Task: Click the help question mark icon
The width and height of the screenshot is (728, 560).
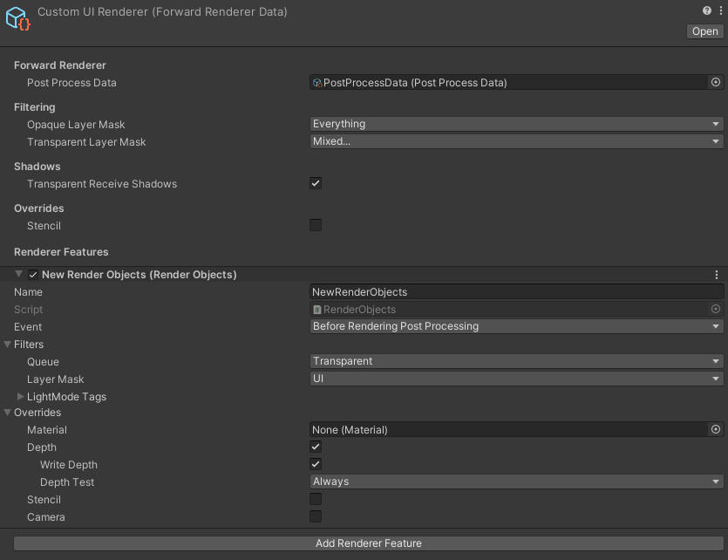Action: point(707,11)
